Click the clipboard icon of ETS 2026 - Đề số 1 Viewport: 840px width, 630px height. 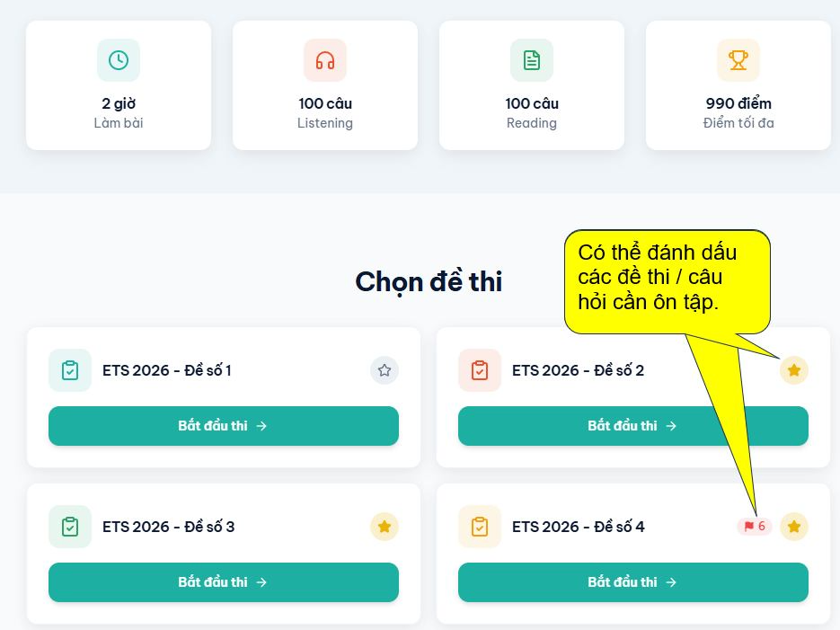70,370
